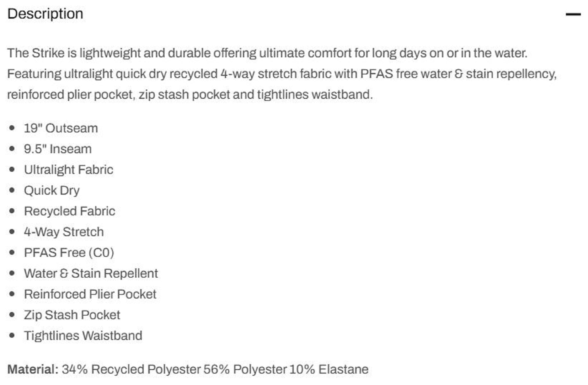Click the bold Material label

33,369
